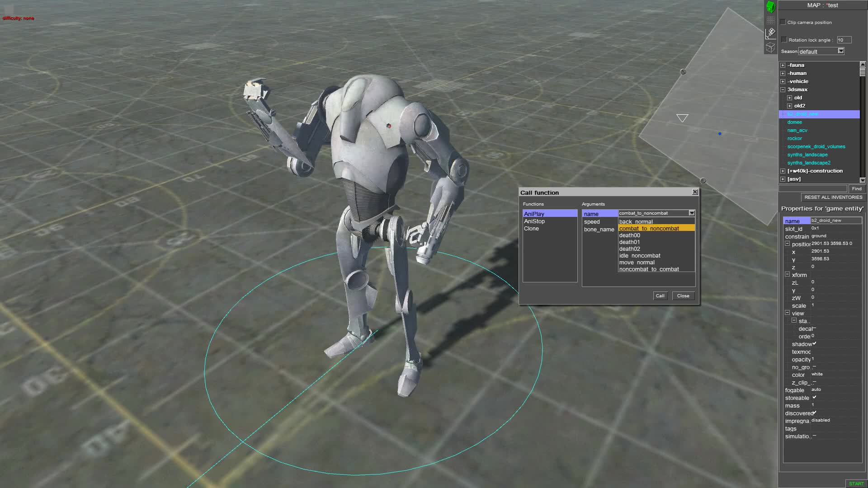868x488 pixels.
Task: Open the name argument dropdown
Action: 692,213
